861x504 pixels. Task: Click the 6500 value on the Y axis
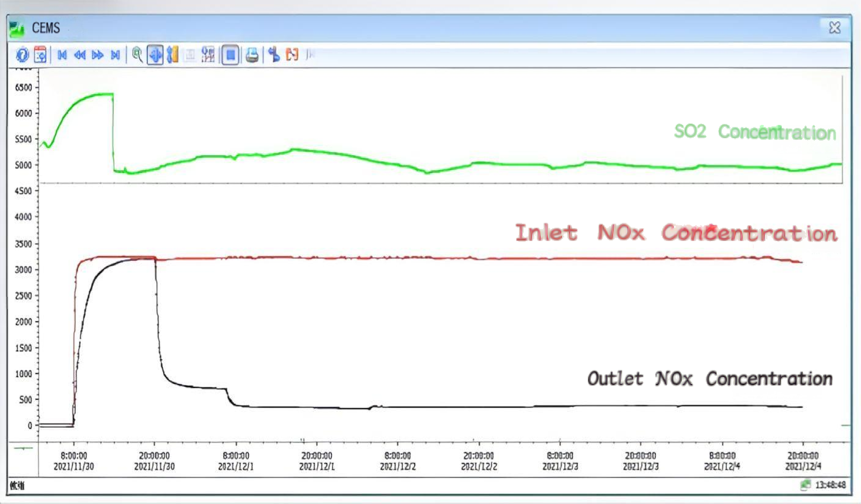tap(23, 87)
